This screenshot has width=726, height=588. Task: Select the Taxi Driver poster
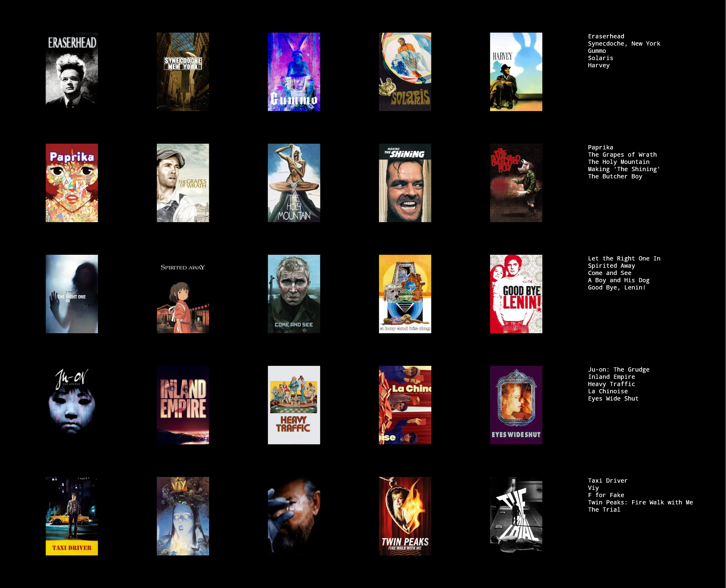click(72, 516)
